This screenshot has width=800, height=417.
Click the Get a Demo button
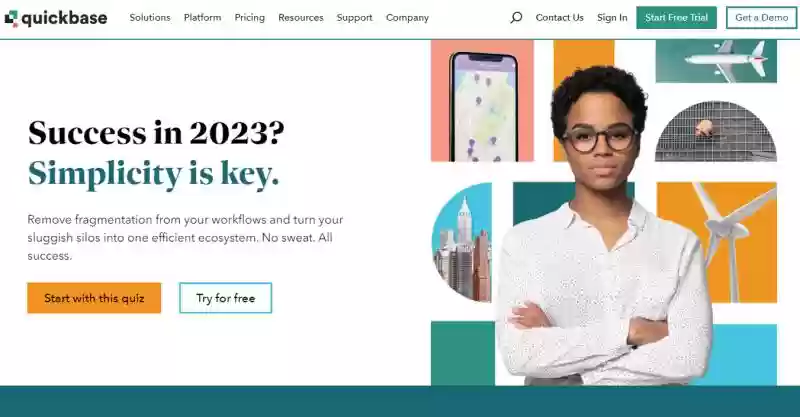(761, 17)
